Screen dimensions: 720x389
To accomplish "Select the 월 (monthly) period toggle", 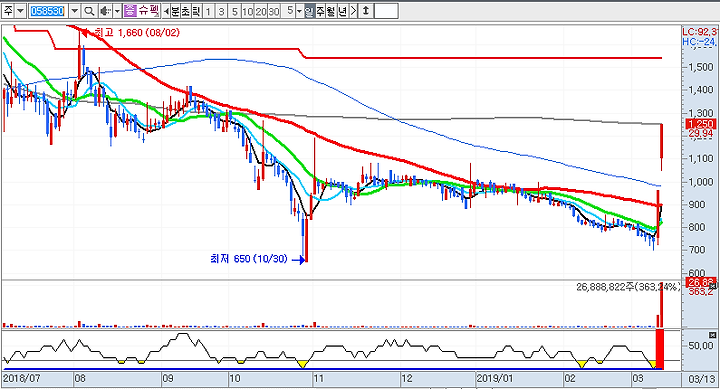I will 331,11.
